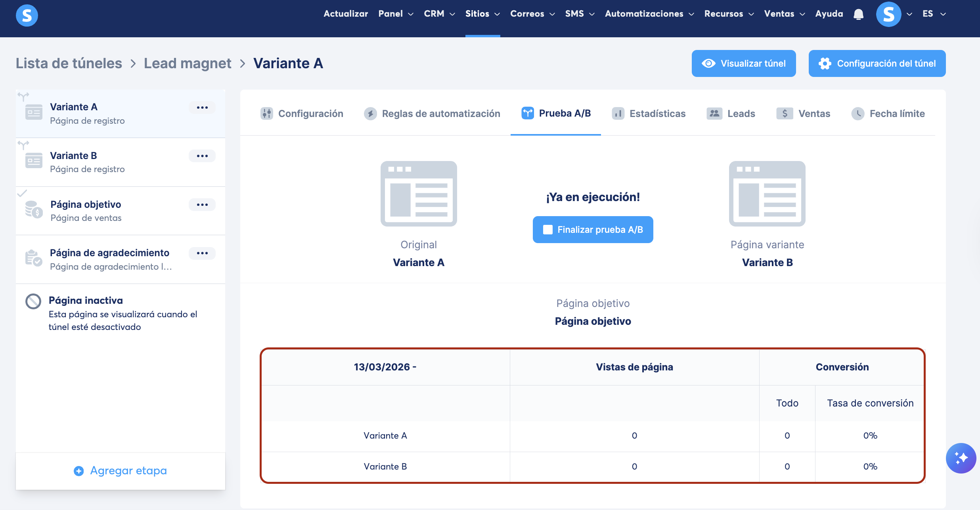Click the notification bell icon

[858, 14]
